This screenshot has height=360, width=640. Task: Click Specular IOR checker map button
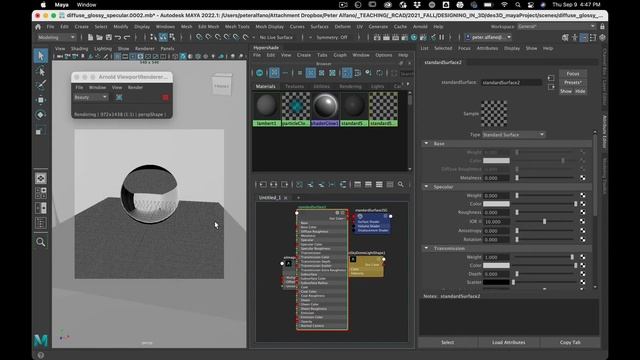[582, 221]
